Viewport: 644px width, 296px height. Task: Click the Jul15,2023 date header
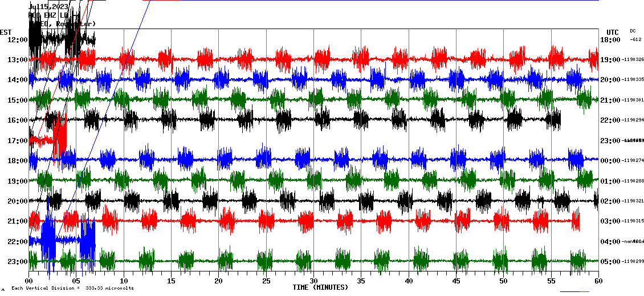(x=49, y=7)
